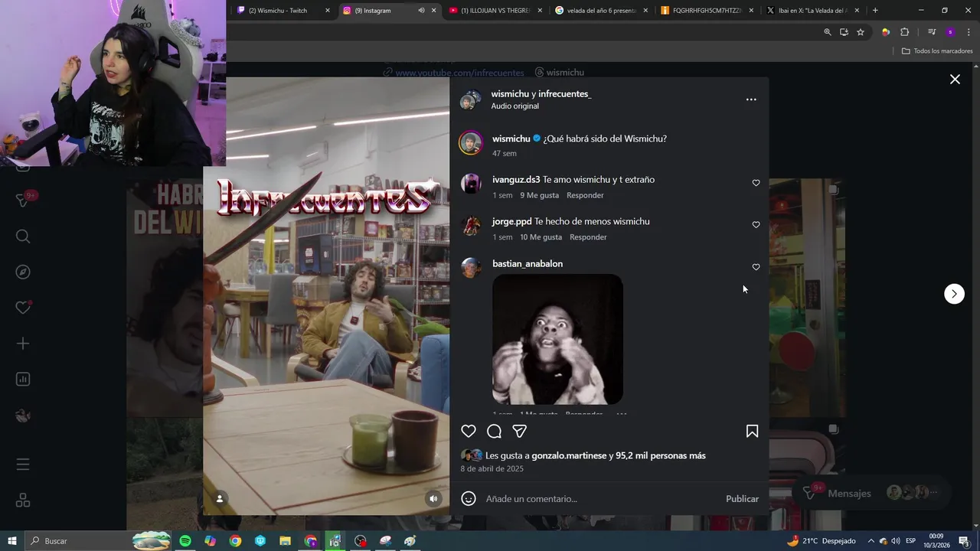Show tagged people on the video
This screenshot has height=551, width=980.
[219, 498]
